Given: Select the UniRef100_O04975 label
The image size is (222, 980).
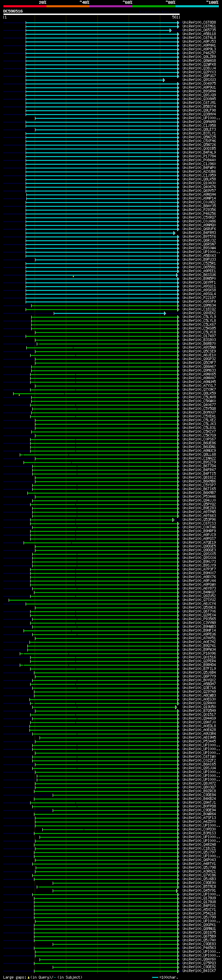Looking at the screenshot, I should (199, 84).
